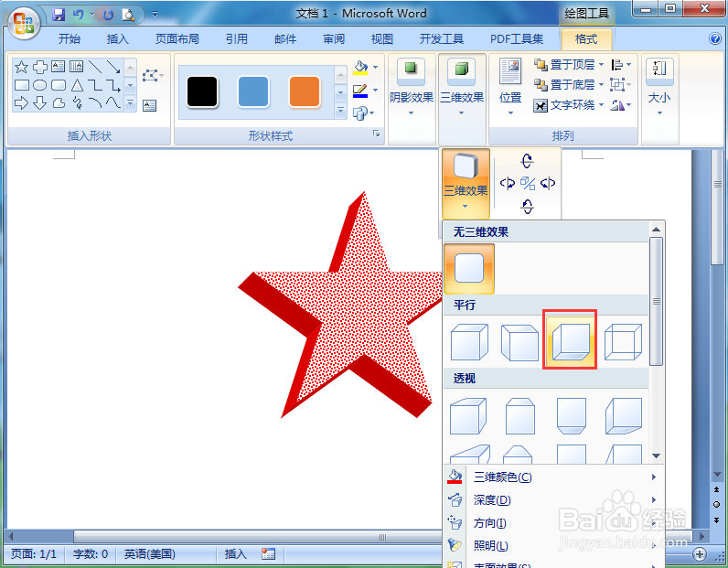Apply the third perspective 3D style
Image resolution: width=728 pixels, height=568 pixels.
pyautogui.click(x=571, y=416)
